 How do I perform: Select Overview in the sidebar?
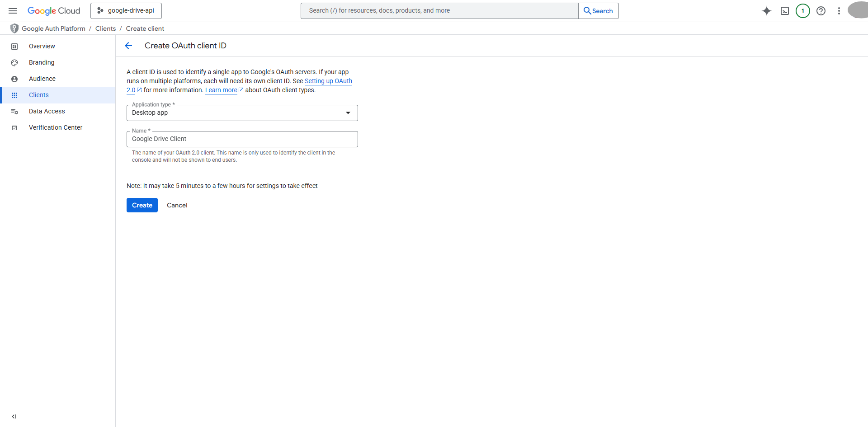(x=58, y=46)
